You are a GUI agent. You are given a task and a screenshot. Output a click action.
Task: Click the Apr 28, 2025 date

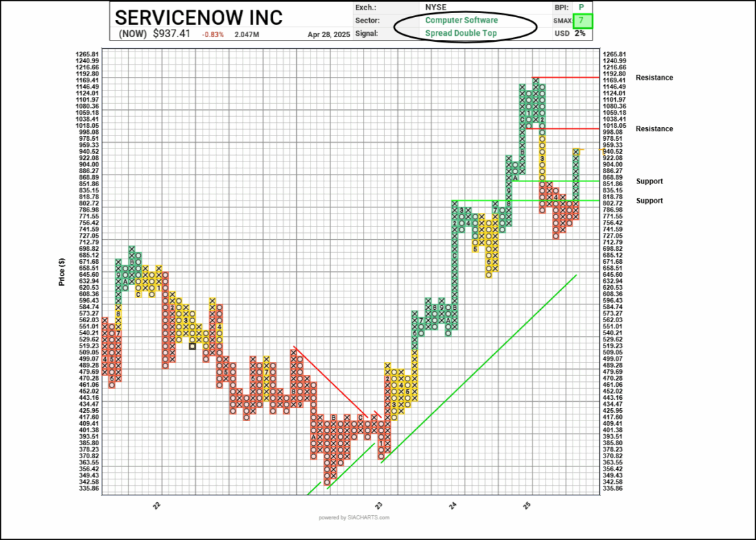point(327,35)
